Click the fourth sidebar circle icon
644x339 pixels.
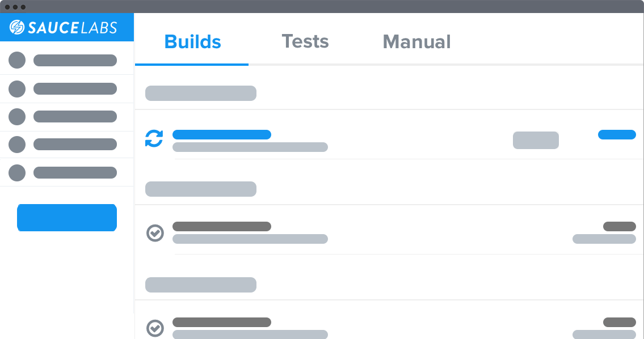17,144
